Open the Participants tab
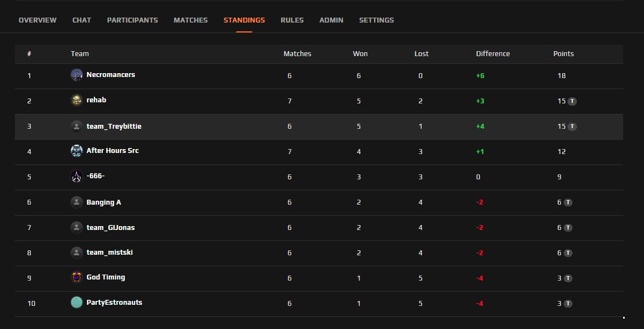This screenshot has height=329, width=644. click(132, 20)
